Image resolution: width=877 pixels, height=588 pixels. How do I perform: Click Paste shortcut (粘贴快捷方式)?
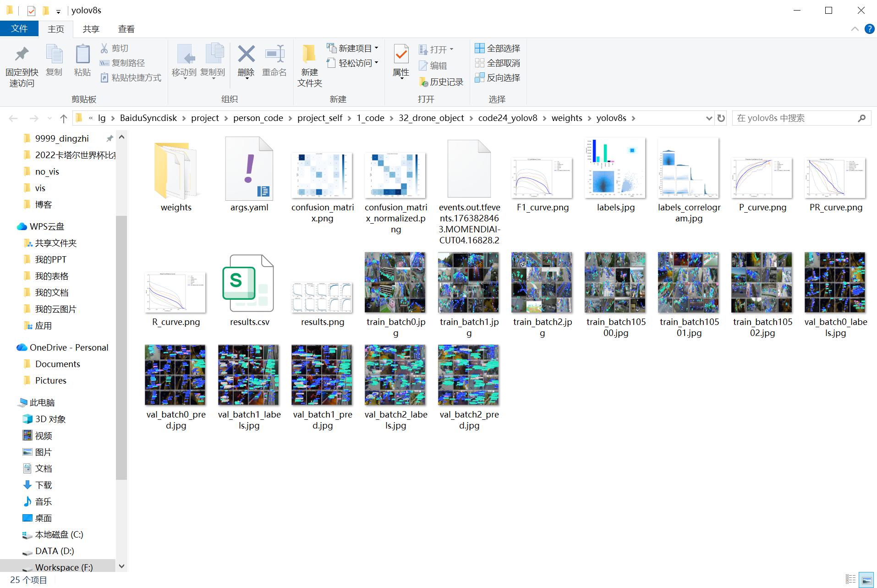click(131, 77)
